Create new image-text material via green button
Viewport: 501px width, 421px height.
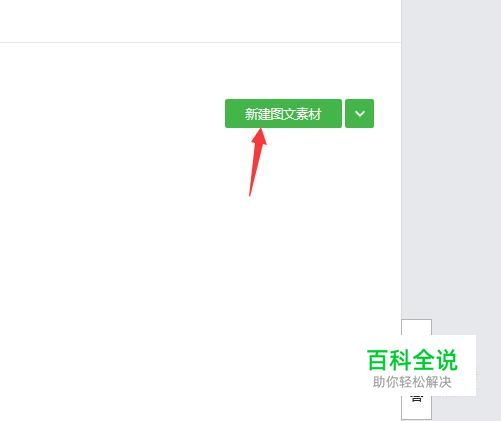click(283, 113)
